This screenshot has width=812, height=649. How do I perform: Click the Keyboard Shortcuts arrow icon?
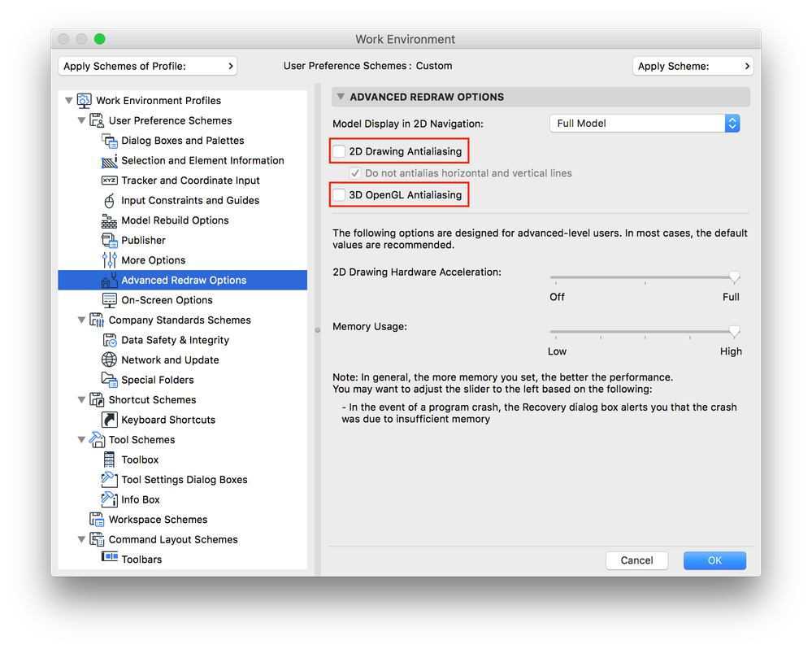click(x=109, y=420)
